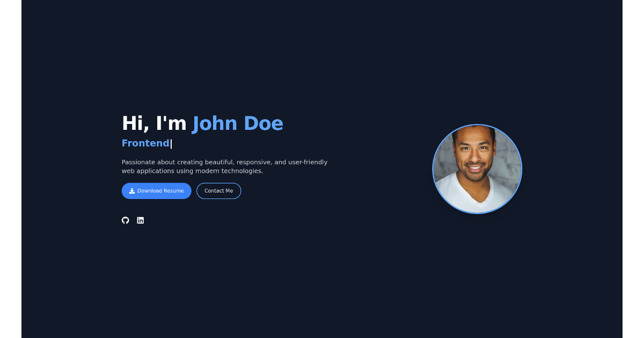Click the man's face in the profile picture
644x338 pixels.
tap(473, 156)
